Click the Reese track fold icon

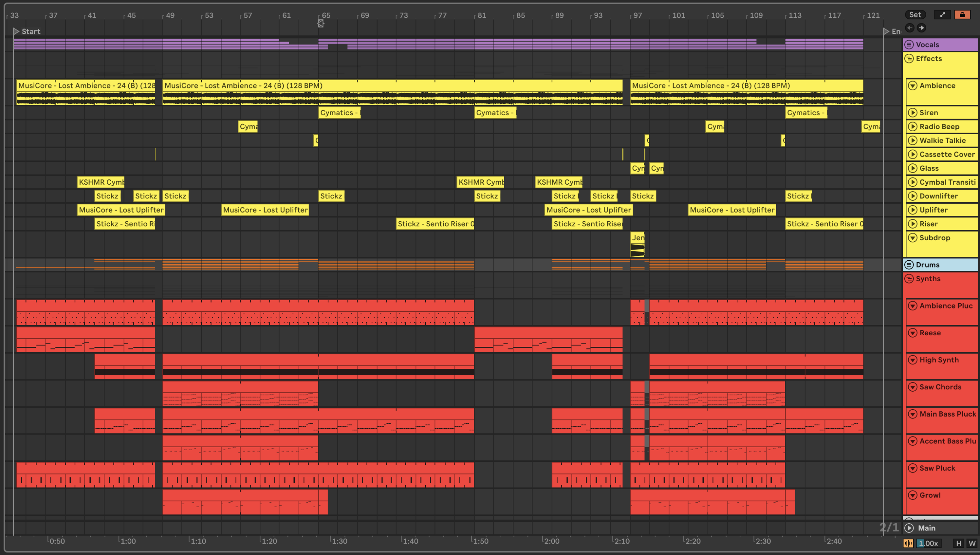[912, 333]
